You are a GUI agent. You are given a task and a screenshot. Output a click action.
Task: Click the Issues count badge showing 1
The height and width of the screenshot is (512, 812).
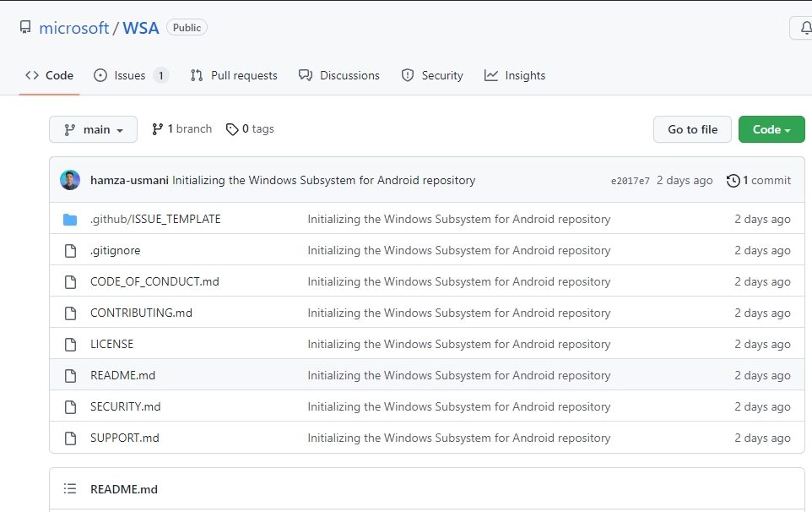coord(161,76)
